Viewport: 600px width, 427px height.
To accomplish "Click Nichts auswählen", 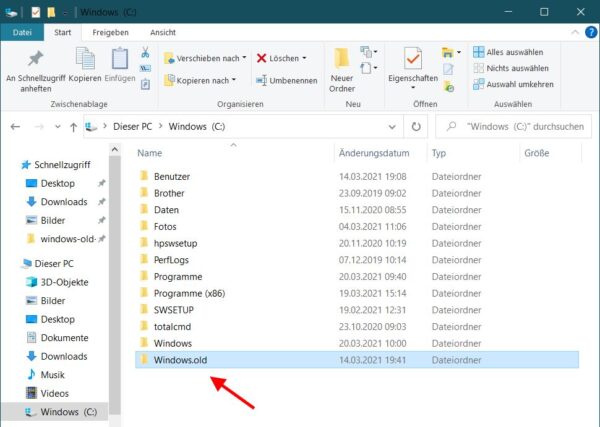I will (x=511, y=68).
